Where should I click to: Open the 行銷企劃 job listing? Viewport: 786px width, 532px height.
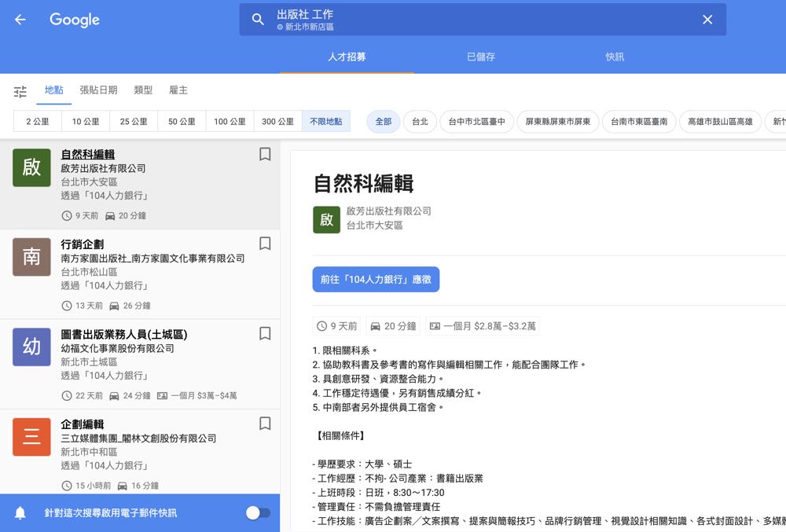click(83, 244)
